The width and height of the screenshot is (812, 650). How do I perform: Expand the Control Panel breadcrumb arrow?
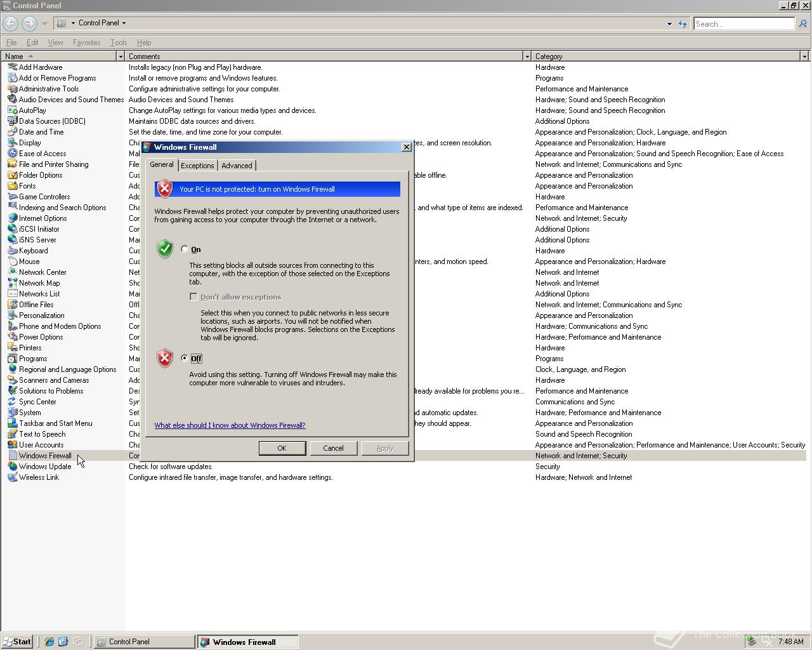click(124, 23)
